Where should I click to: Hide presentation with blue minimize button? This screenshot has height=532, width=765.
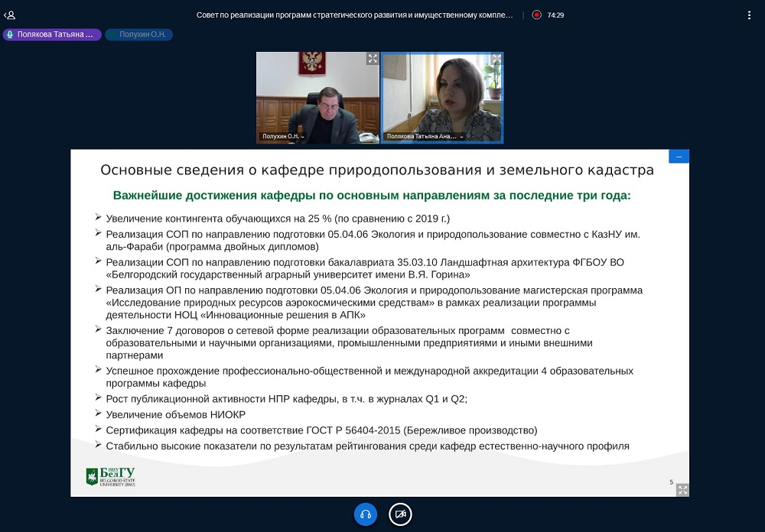click(x=679, y=156)
